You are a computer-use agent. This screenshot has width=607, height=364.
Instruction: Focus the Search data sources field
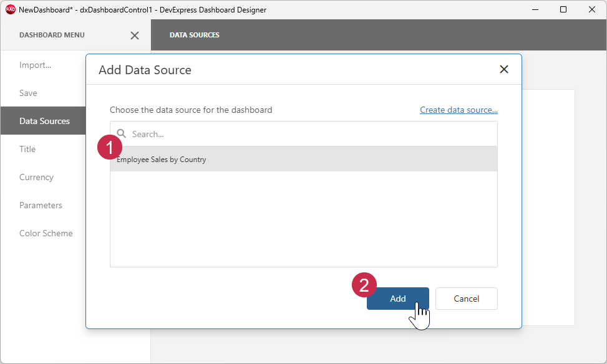point(303,134)
